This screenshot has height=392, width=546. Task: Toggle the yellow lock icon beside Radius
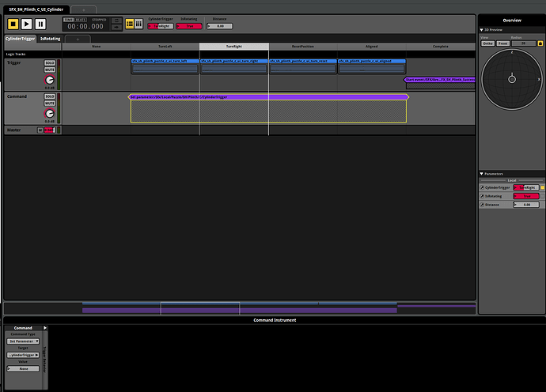point(540,43)
